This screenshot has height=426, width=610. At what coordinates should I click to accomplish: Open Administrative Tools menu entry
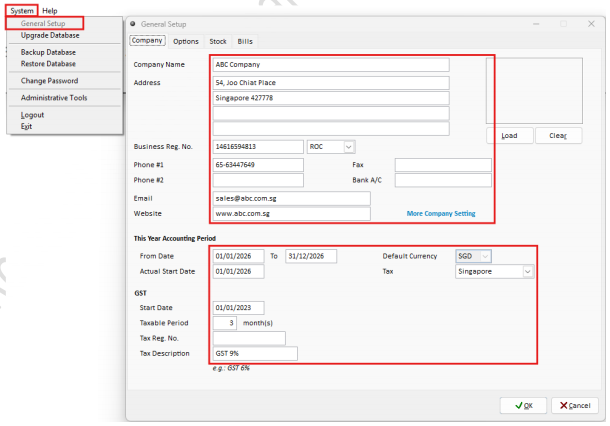tap(54, 98)
